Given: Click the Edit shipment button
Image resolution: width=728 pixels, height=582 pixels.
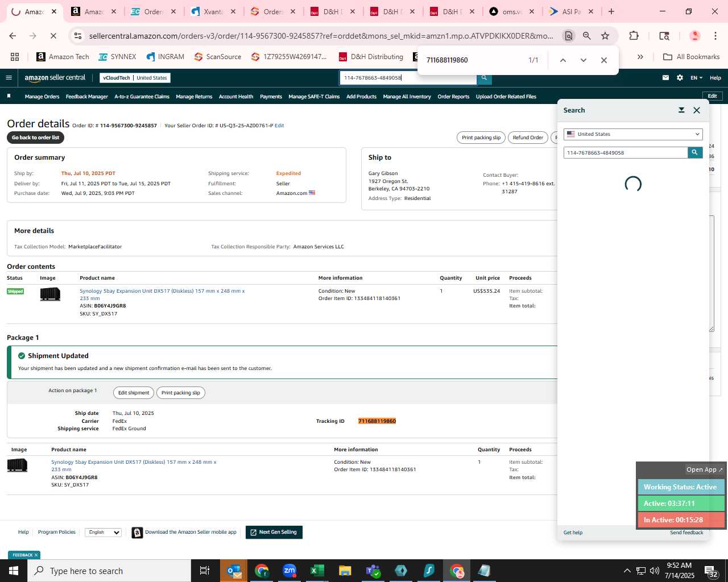Looking at the screenshot, I should tap(134, 393).
